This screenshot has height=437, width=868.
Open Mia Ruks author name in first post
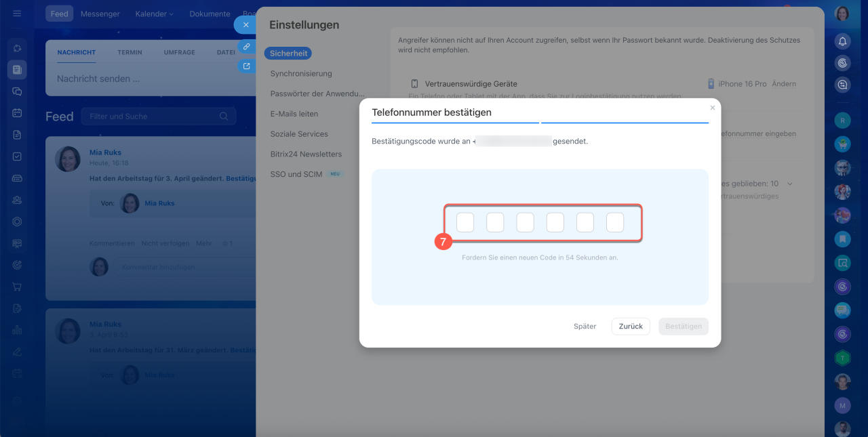click(105, 152)
